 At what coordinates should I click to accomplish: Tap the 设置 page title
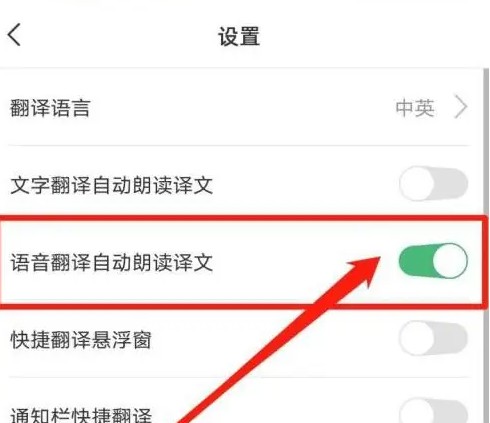[x=239, y=36]
